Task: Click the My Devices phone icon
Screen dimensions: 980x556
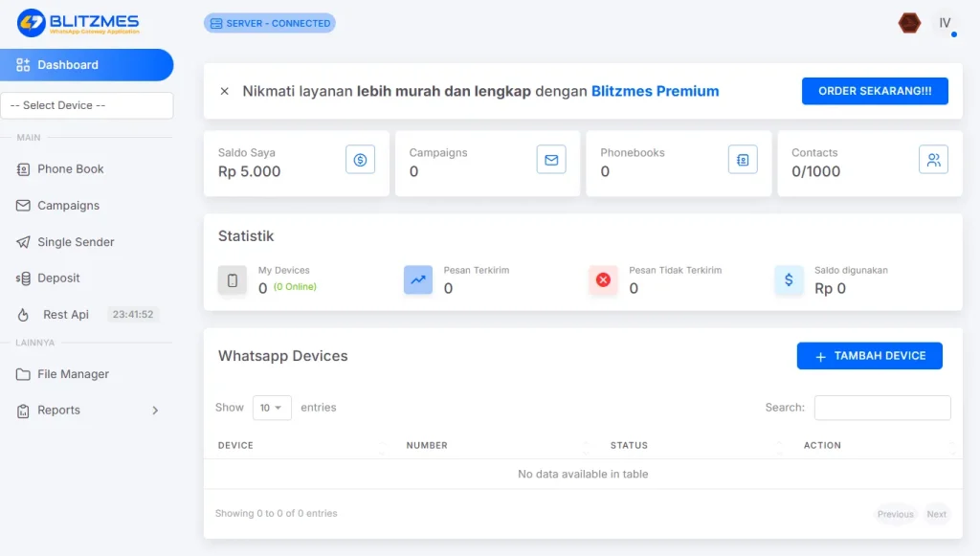Action: tap(232, 279)
